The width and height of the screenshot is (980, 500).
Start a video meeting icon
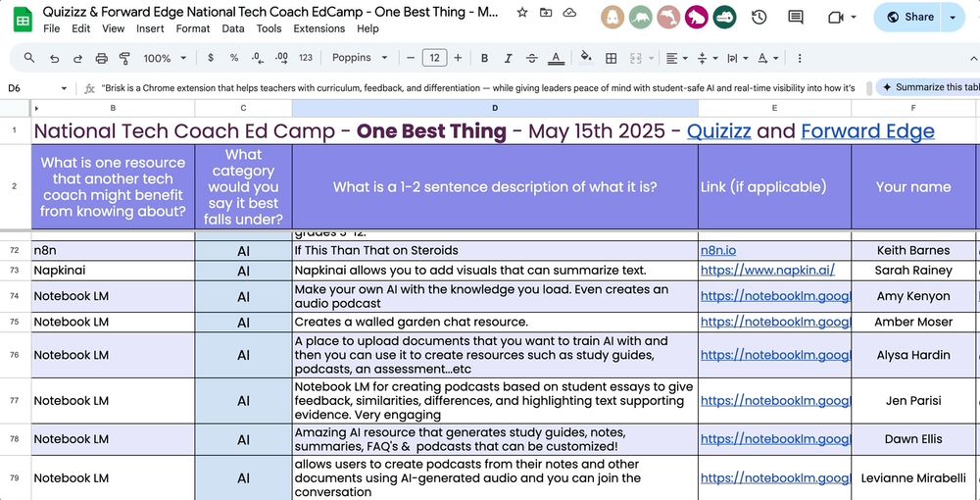pyautogui.click(x=836, y=18)
